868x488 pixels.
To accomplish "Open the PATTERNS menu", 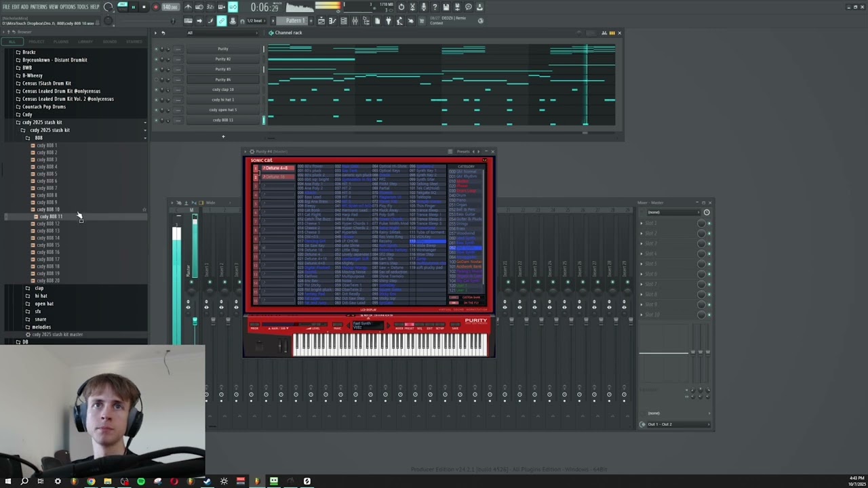I will [39, 7].
